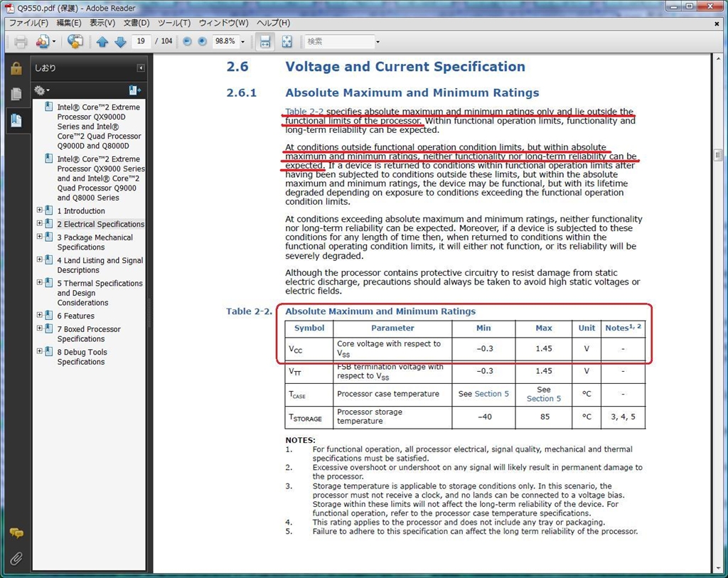The height and width of the screenshot is (578, 728).
Task: Select 5 Thermal Specifications bookmark text
Action: tap(100, 293)
